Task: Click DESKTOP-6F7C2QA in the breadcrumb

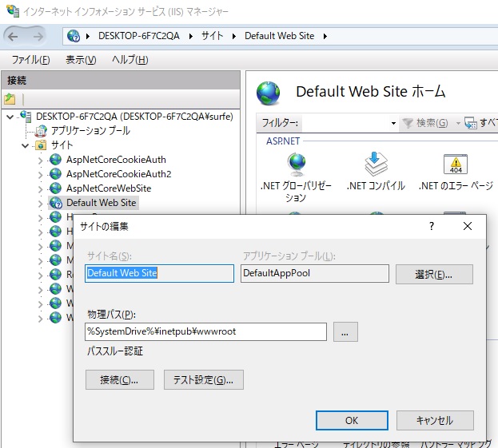Action: tap(139, 36)
